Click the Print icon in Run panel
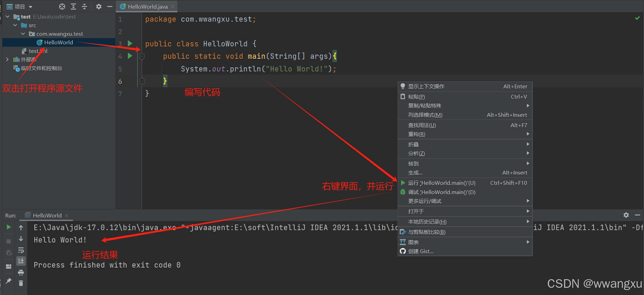The height and width of the screenshot is (295, 644). (x=21, y=272)
